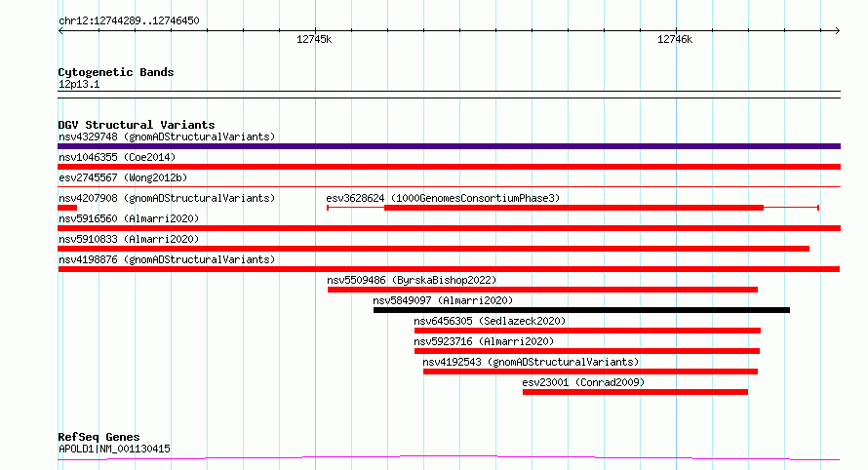Click the nsv4198876 red variant bar
This screenshot has height=470, width=868.
449,269
